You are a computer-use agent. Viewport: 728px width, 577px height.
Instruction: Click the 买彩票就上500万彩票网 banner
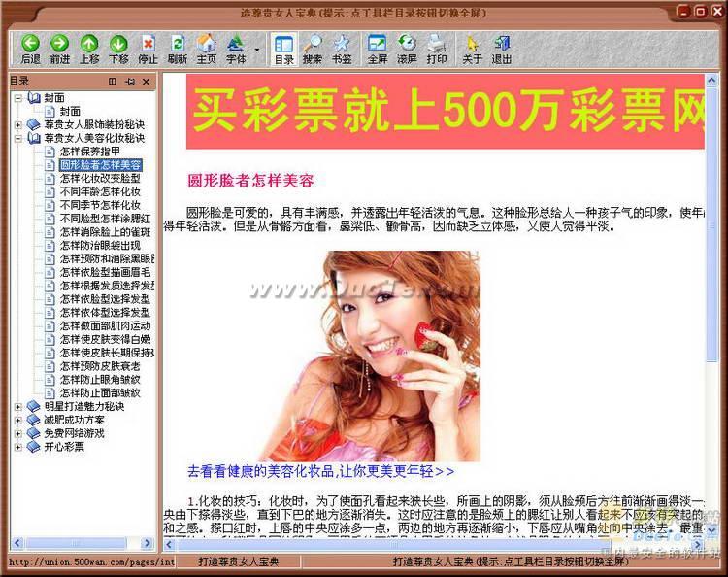446,112
